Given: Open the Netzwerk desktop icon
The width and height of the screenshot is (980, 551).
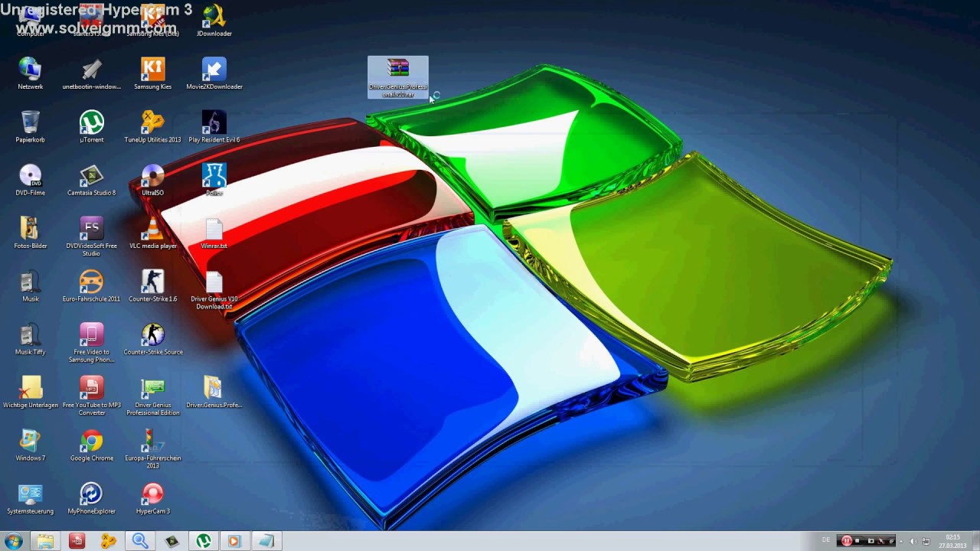Looking at the screenshot, I should coord(31,73).
